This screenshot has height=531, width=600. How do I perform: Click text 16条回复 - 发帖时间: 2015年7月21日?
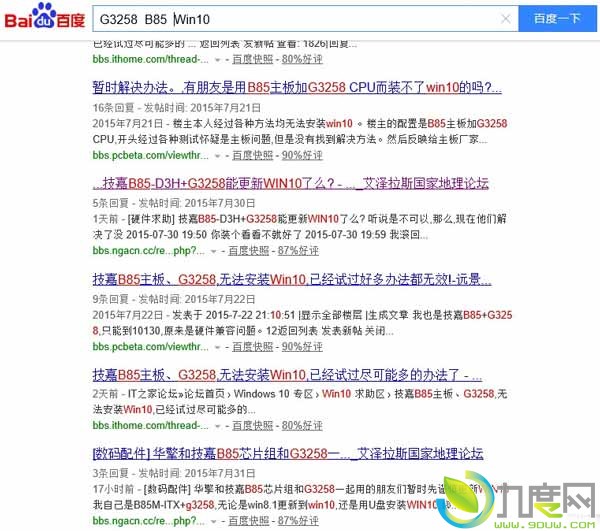tap(177, 108)
